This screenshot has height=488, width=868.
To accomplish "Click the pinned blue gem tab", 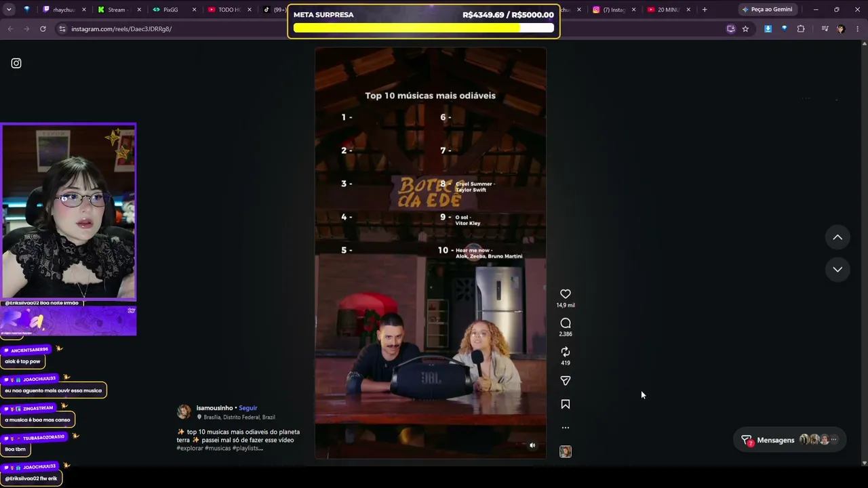I will (x=27, y=9).
